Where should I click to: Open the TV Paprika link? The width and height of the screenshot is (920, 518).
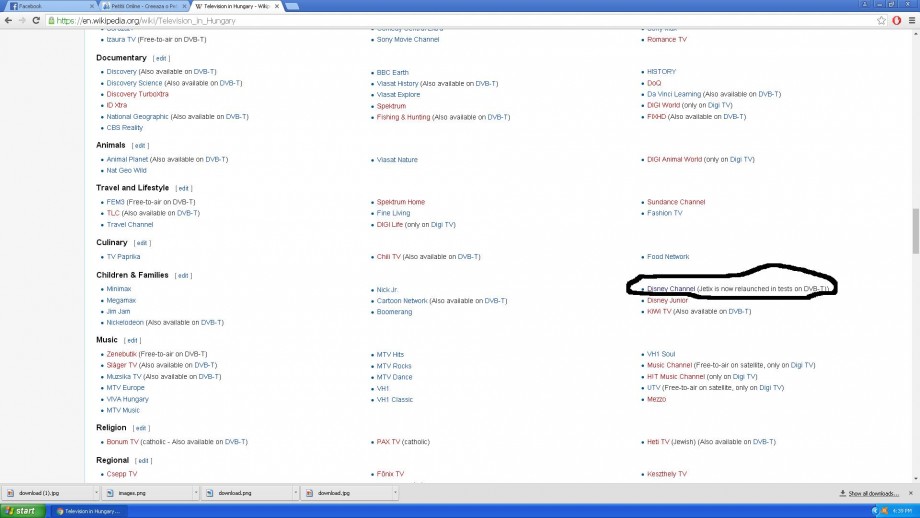click(x=123, y=257)
